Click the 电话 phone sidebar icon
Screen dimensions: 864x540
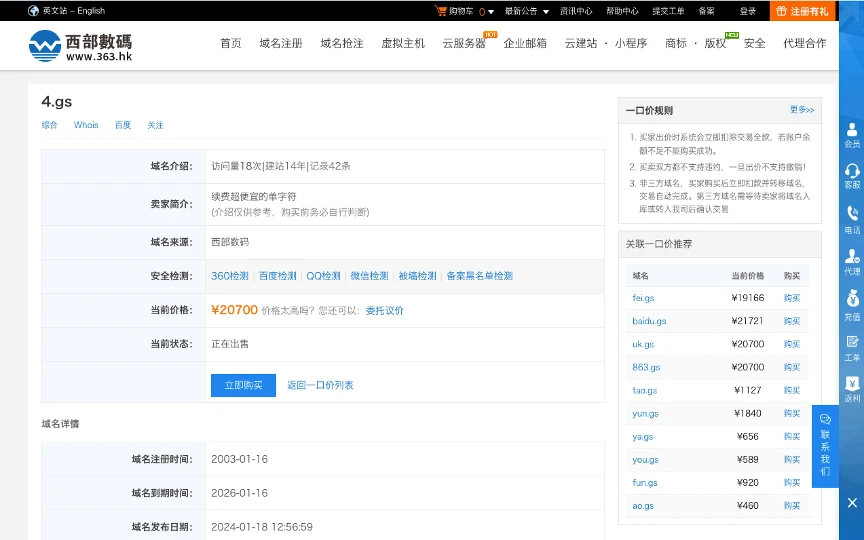point(852,219)
